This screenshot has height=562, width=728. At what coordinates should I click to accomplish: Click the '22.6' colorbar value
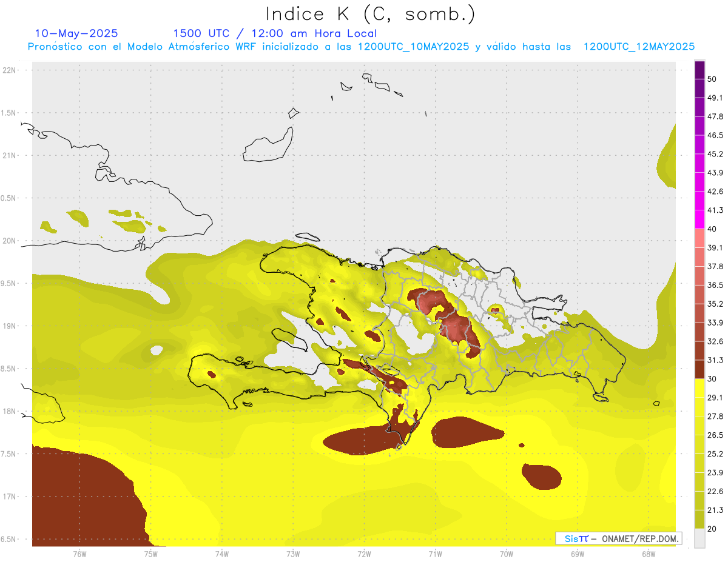(715, 492)
